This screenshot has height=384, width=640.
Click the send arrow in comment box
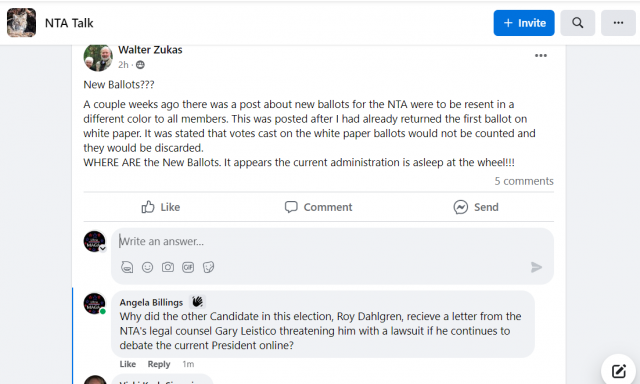pyautogui.click(x=536, y=267)
